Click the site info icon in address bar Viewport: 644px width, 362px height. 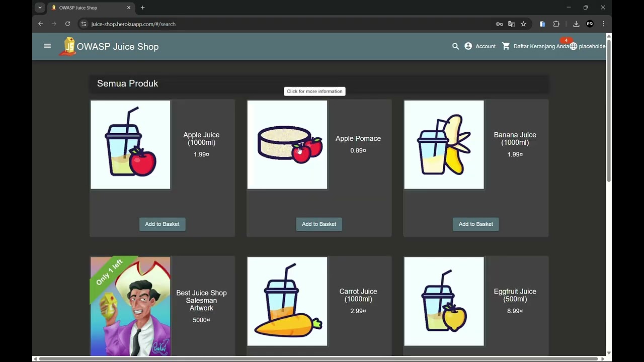coord(84,24)
